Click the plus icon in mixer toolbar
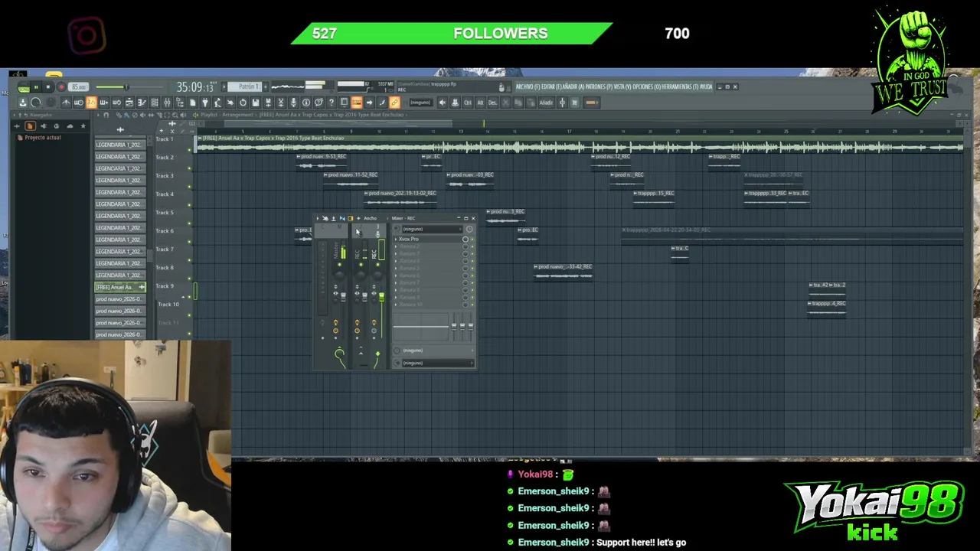980x551 pixels. (x=358, y=218)
